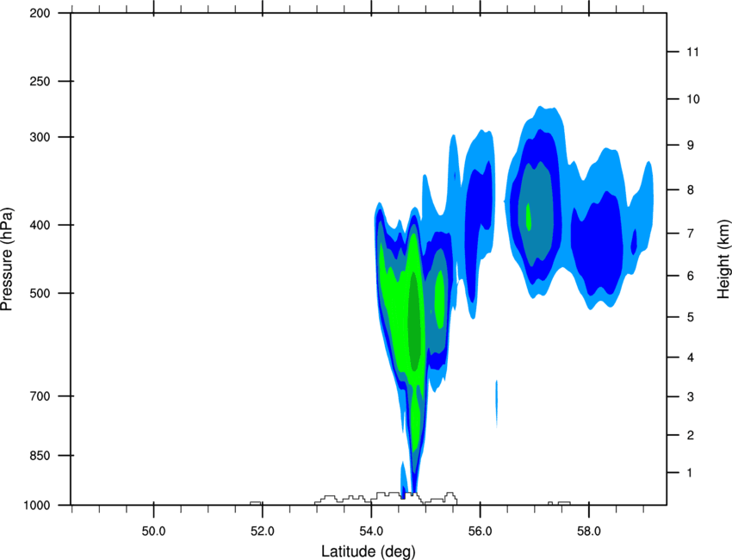Select the 500 pressure tick label
The image size is (732, 560).
pyautogui.click(x=40, y=293)
